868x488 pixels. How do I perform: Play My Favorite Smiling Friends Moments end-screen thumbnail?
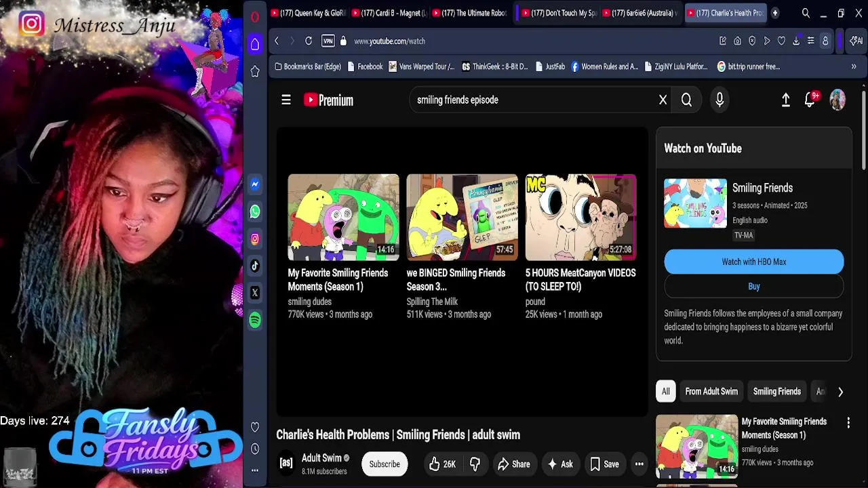pos(344,218)
